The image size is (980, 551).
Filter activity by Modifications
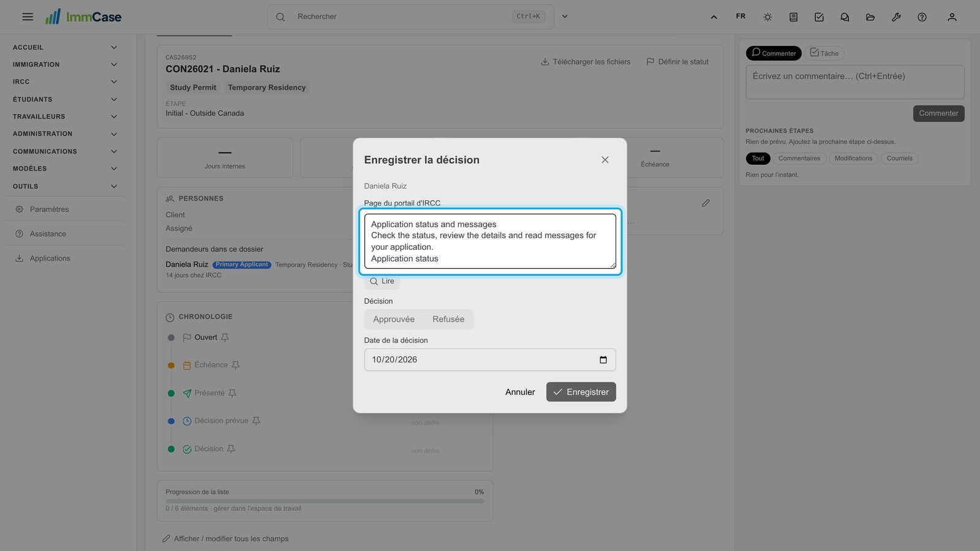(853, 159)
